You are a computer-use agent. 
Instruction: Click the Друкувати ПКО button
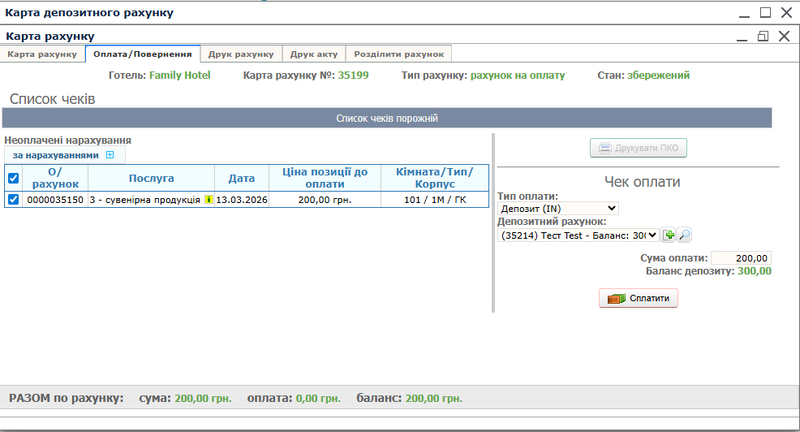coord(638,149)
